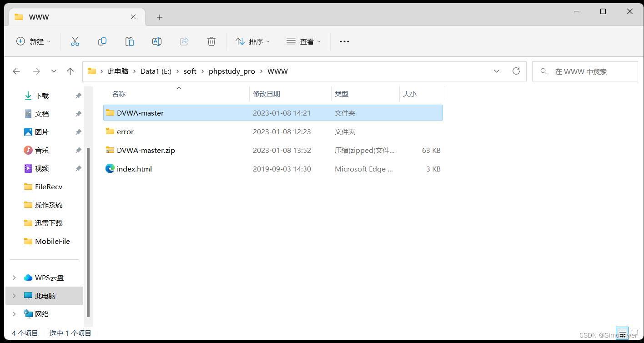Select the index.html file name
Screen dimensions: 644x343
pos(134,169)
